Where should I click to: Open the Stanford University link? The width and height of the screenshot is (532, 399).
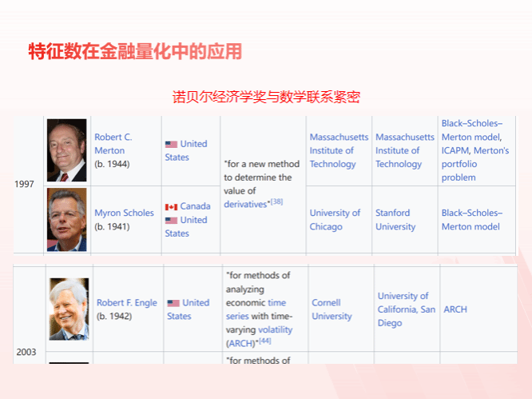coord(395,220)
